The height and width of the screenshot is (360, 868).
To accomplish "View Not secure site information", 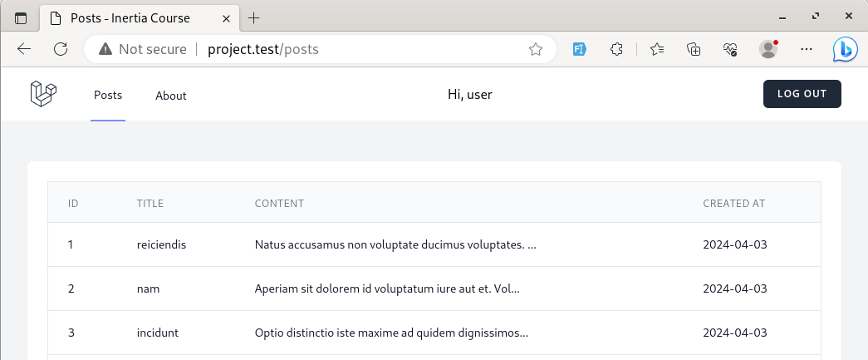I will [x=143, y=49].
